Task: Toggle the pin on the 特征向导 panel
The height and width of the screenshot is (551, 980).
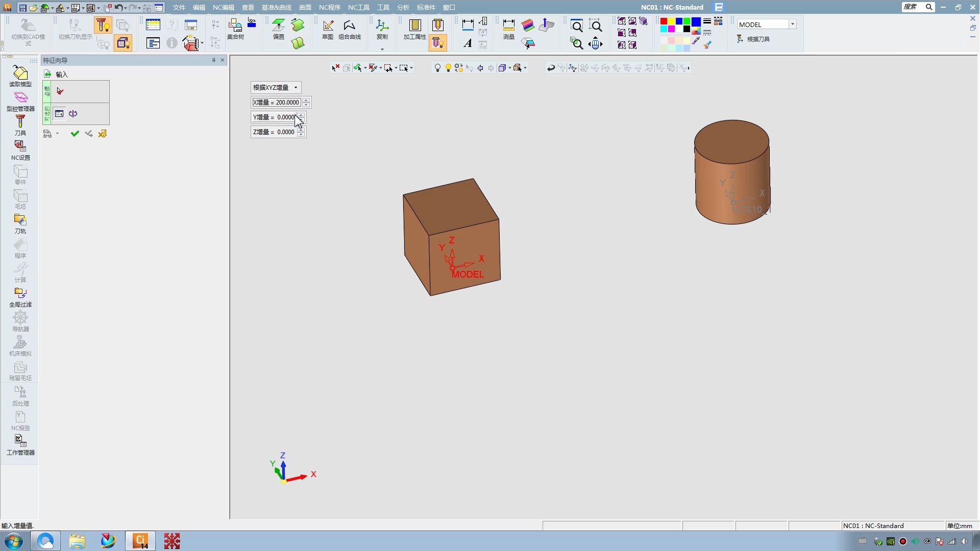Action: pos(214,60)
